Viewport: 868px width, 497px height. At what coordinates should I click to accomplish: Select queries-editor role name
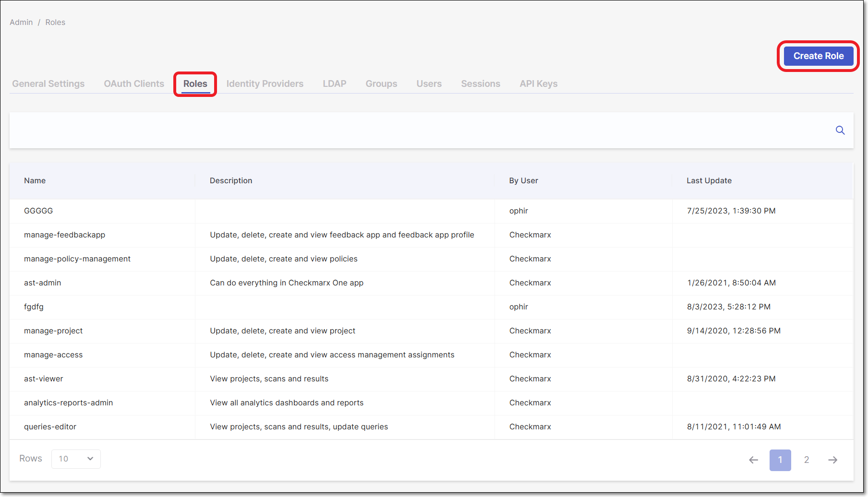click(x=50, y=427)
